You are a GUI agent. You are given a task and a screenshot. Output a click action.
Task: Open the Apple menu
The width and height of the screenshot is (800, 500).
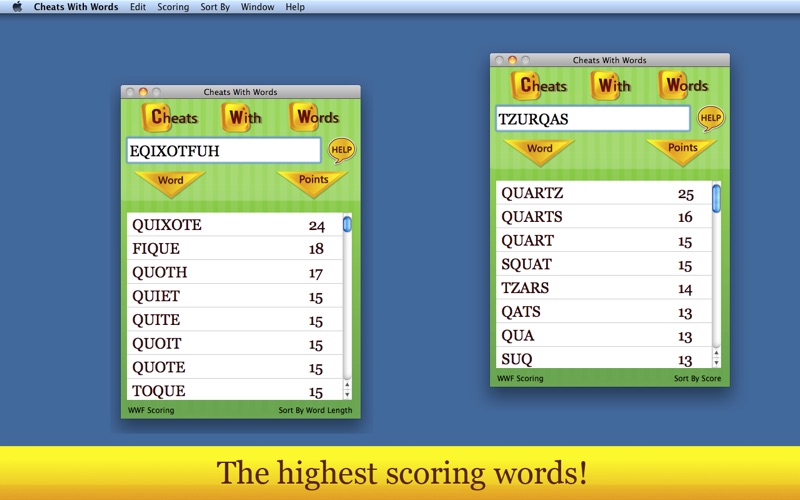coord(17,7)
